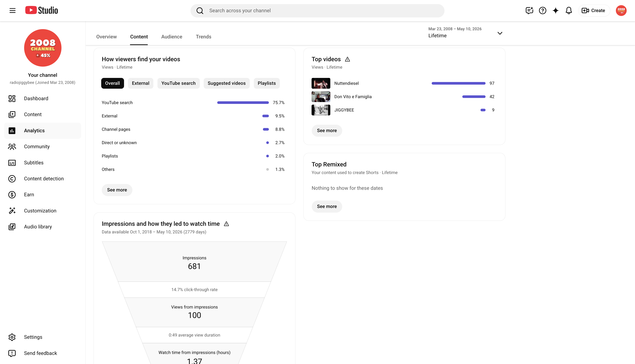Open the account avatar menu
Image resolution: width=635 pixels, height=364 pixels.
(x=621, y=11)
